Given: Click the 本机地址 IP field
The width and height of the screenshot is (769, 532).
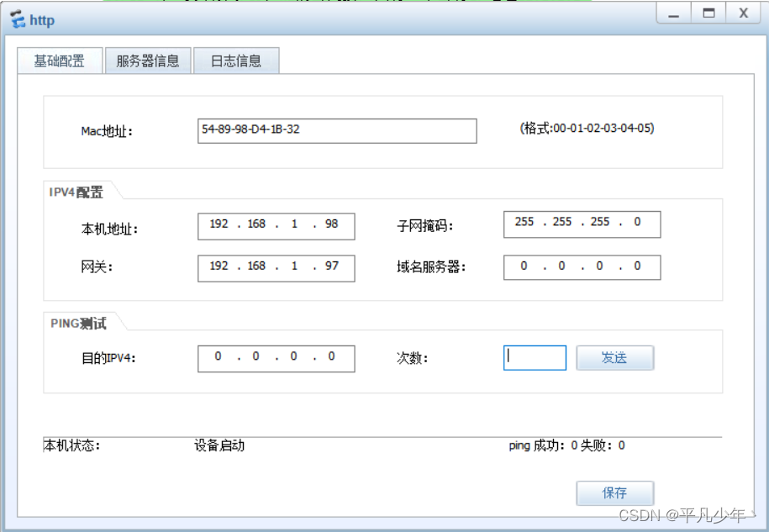Looking at the screenshot, I should coord(277,227).
